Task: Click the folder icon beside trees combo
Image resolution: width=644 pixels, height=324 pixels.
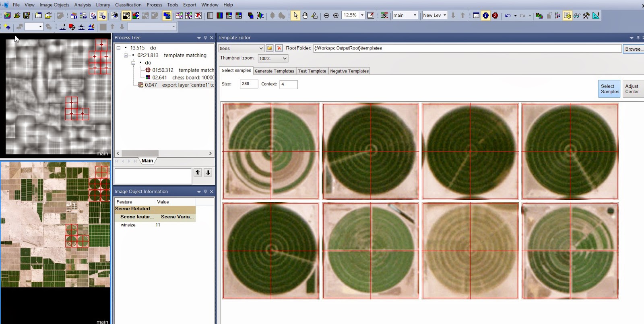Action: 270,48
